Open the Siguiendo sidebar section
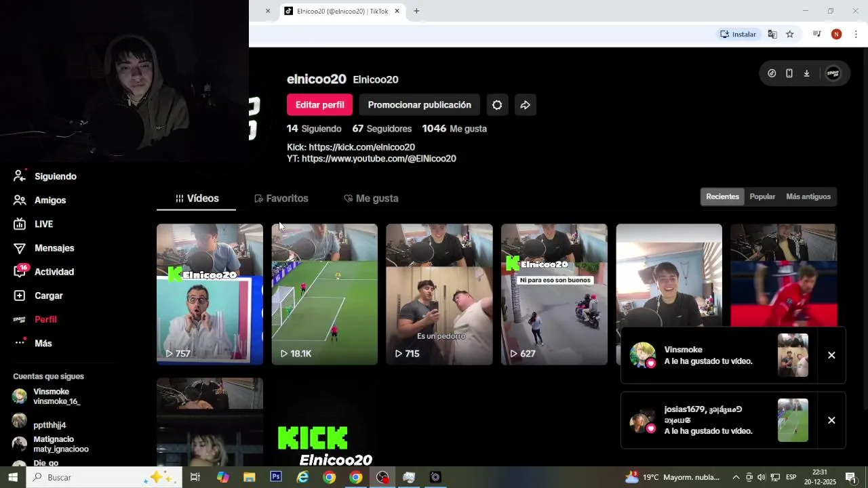This screenshot has width=868, height=488. pos(45,176)
